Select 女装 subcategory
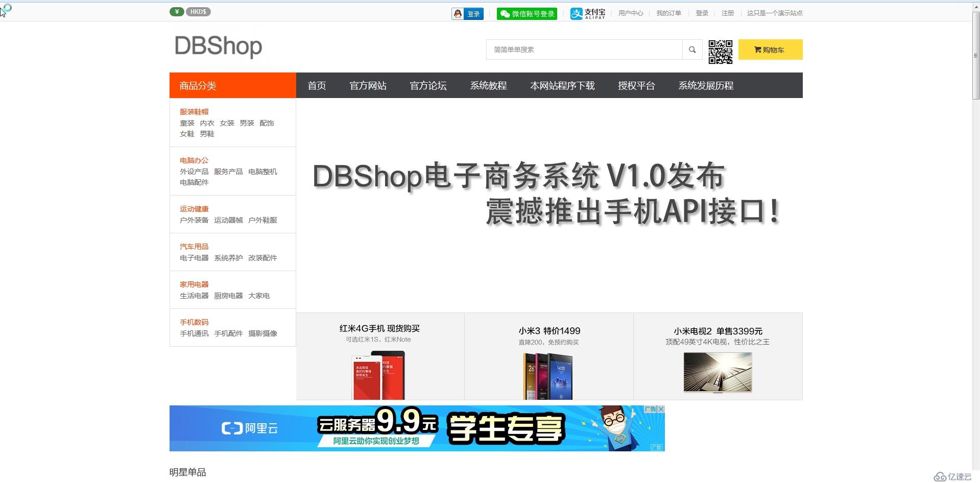980x483 pixels. tap(227, 123)
